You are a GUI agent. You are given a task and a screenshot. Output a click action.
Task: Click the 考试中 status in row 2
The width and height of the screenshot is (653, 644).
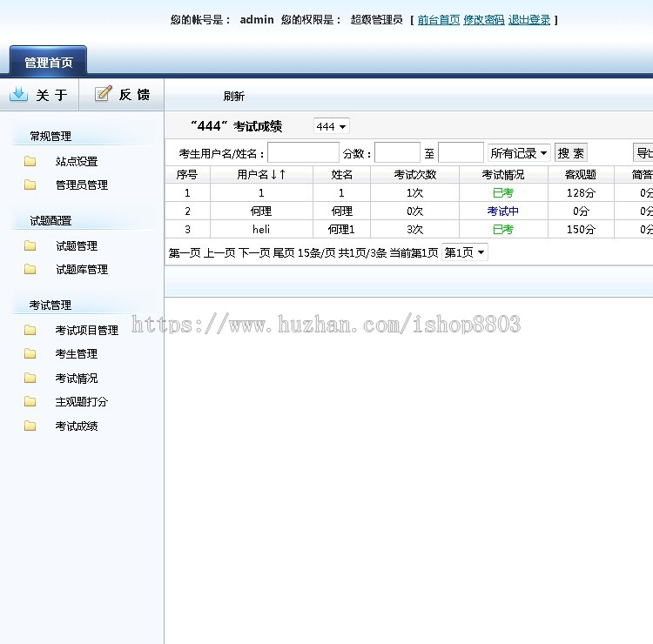[503, 211]
